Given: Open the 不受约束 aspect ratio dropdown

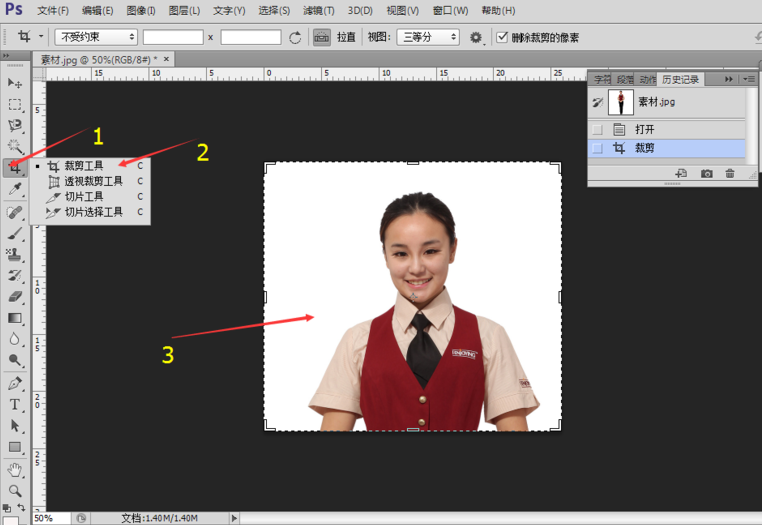Looking at the screenshot, I should tap(96, 37).
